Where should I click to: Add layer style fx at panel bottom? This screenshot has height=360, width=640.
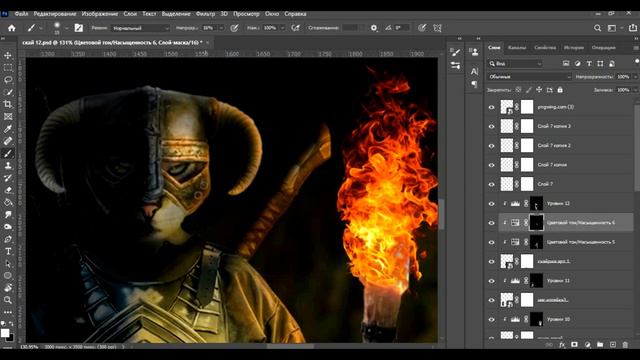(x=562, y=345)
